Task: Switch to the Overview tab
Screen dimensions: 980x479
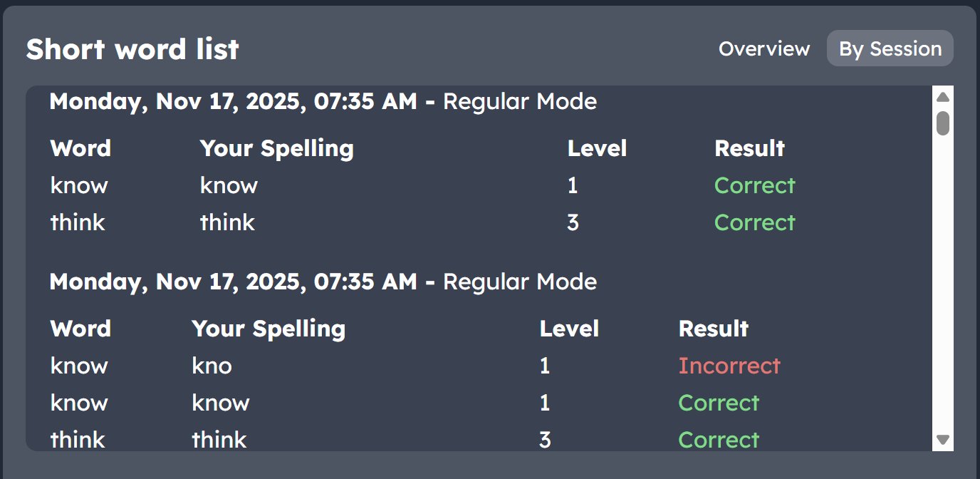Action: [763, 48]
